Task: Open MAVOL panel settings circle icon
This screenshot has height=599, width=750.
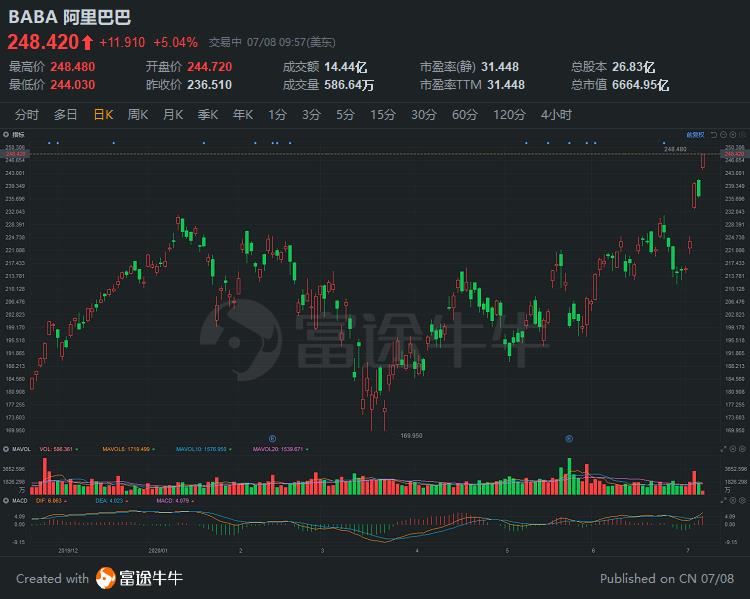Action: (x=733, y=449)
